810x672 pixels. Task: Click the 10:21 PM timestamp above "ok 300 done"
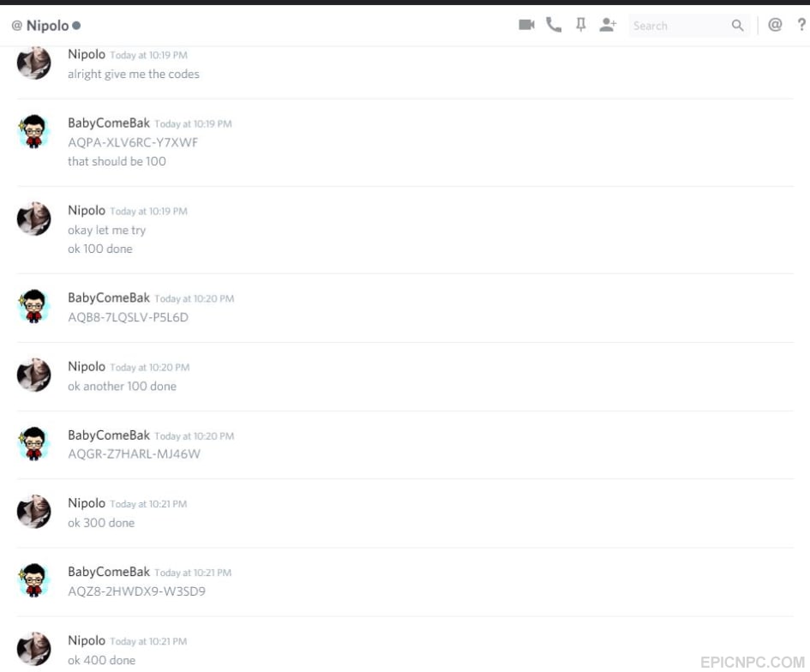[148, 504]
